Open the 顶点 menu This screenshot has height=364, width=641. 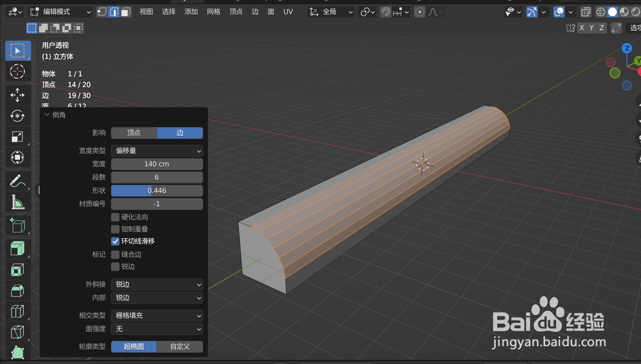click(236, 12)
